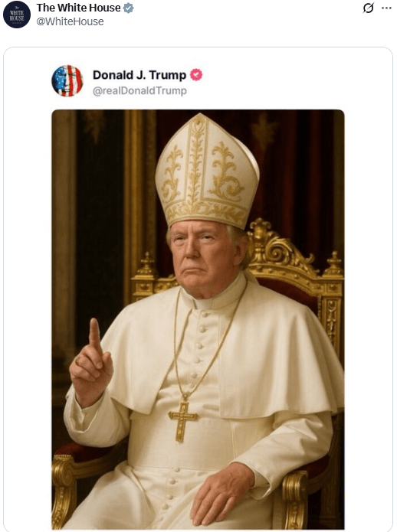
Task: Open the Grok explain-this-post icon
Action: point(369,8)
